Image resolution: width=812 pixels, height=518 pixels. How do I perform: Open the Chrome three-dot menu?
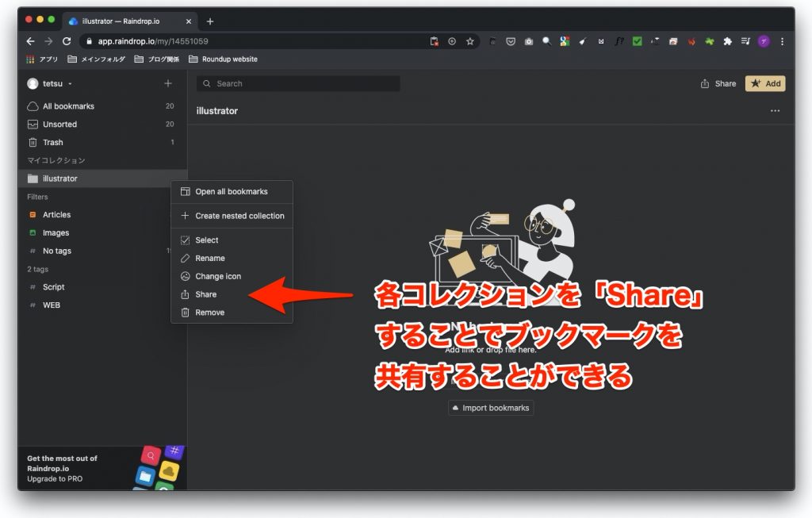(782, 41)
